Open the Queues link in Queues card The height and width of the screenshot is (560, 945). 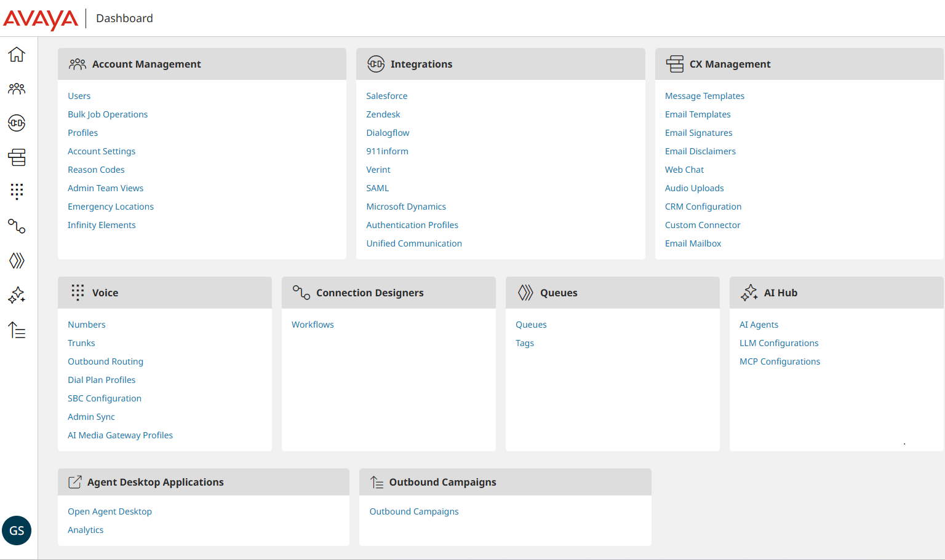[x=531, y=325]
